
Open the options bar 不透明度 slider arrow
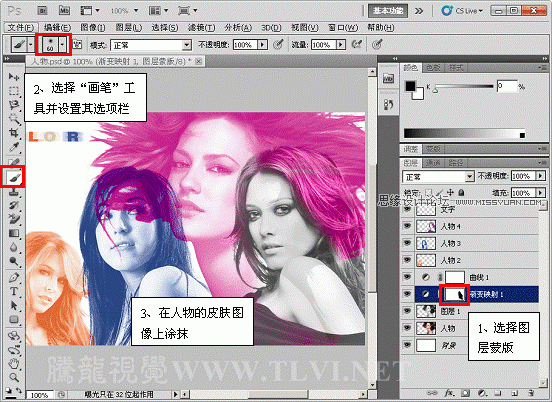coord(262,45)
